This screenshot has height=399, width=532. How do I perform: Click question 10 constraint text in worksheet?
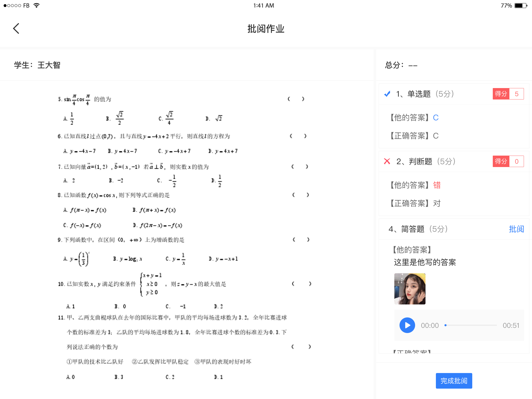(x=142, y=284)
